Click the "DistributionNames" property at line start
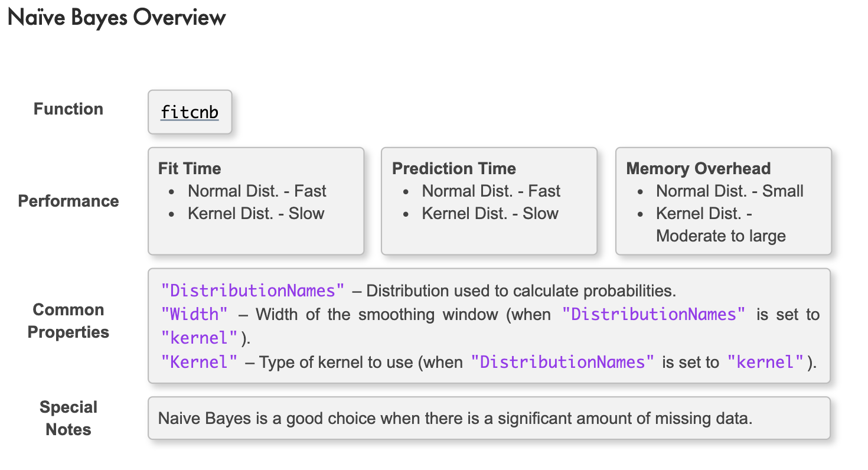 point(253,291)
